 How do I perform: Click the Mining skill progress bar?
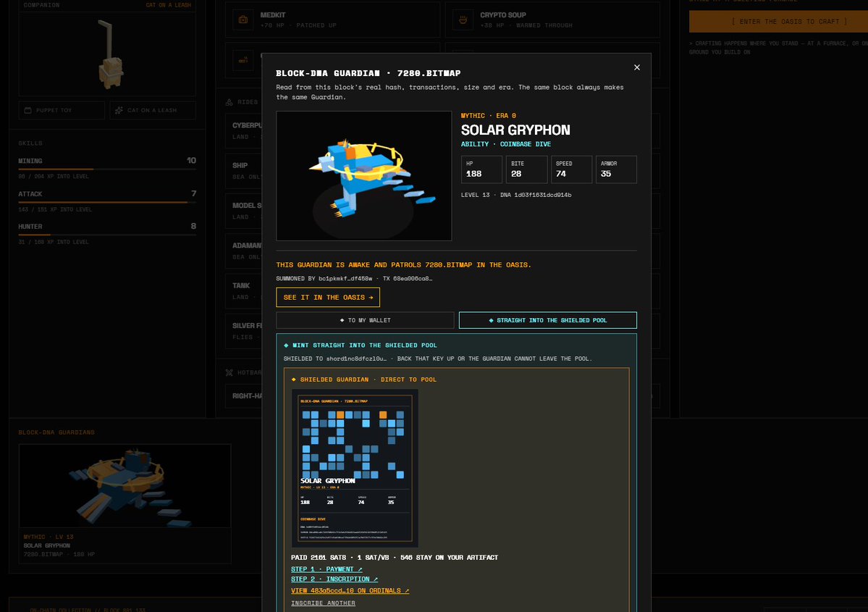pyautogui.click(x=107, y=169)
